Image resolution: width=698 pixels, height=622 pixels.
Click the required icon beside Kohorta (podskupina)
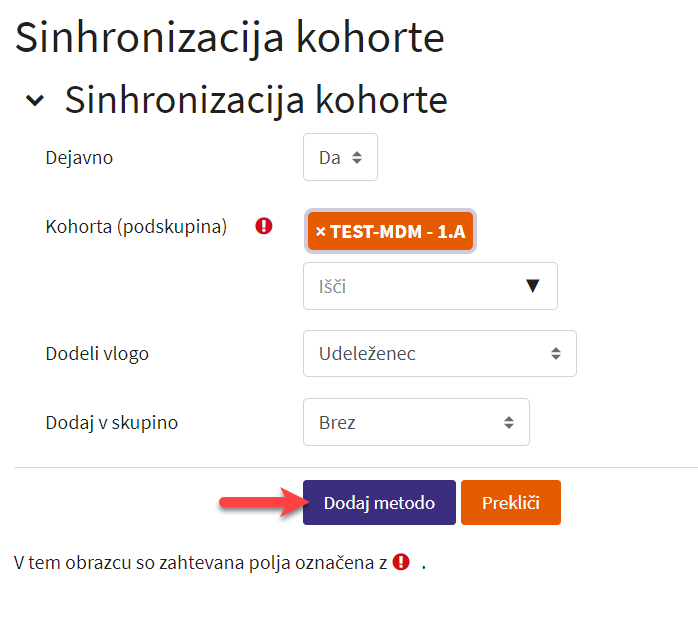tap(264, 226)
